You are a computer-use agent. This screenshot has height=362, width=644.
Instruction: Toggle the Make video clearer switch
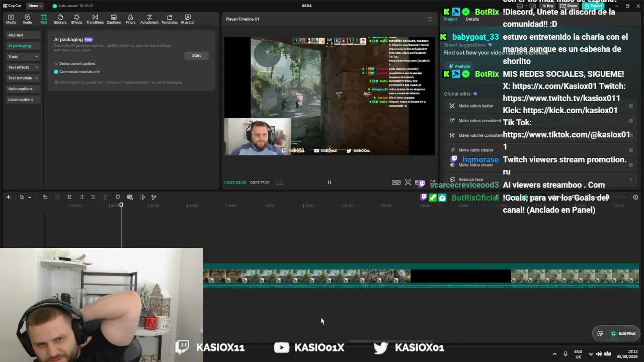[x=631, y=165]
